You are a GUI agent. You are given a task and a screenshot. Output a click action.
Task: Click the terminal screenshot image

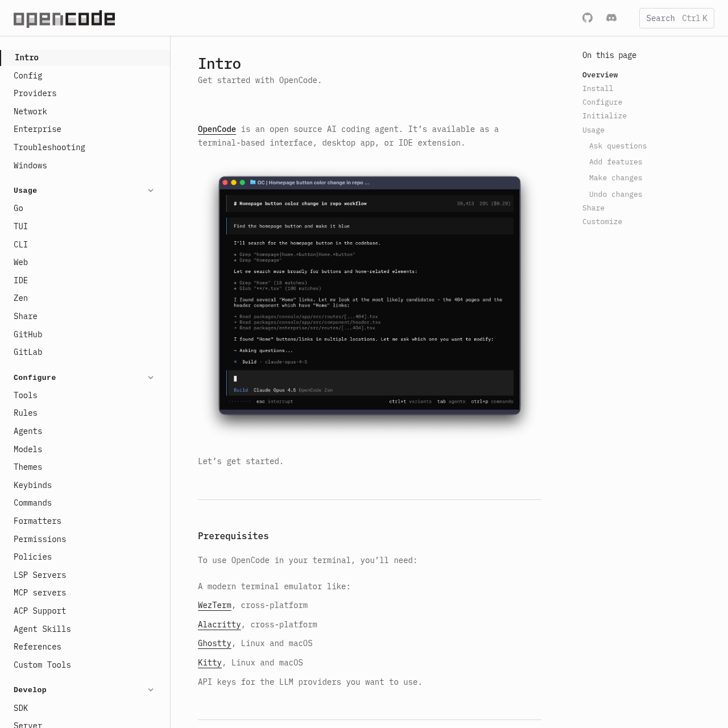tap(370, 296)
